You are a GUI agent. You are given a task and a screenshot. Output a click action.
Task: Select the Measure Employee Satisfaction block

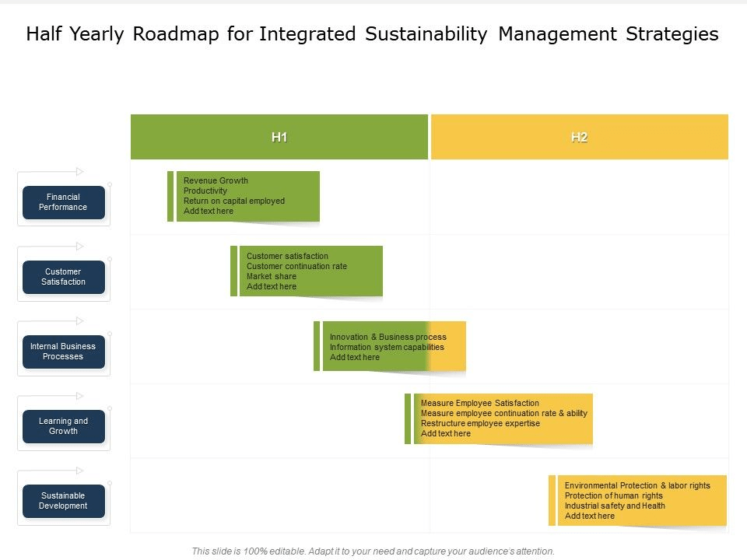[x=503, y=418]
